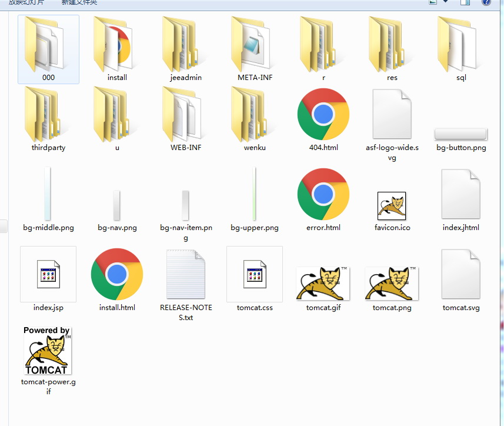504x426 pixels.
Task: Select the bg-upper.png image file
Action: 255,199
